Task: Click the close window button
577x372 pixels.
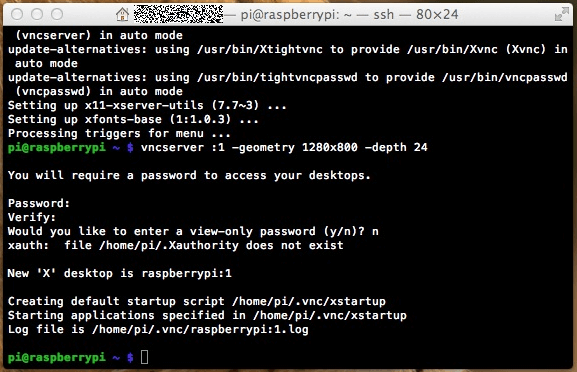Action: tap(17, 14)
